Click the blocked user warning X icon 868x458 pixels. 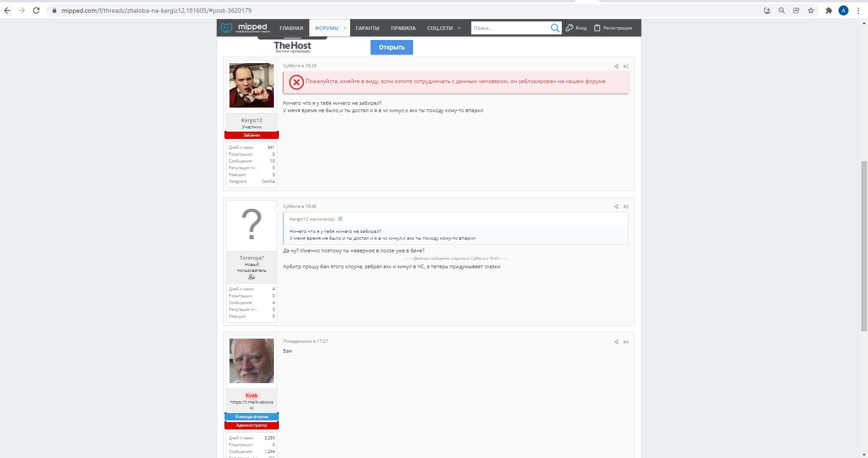click(x=296, y=82)
